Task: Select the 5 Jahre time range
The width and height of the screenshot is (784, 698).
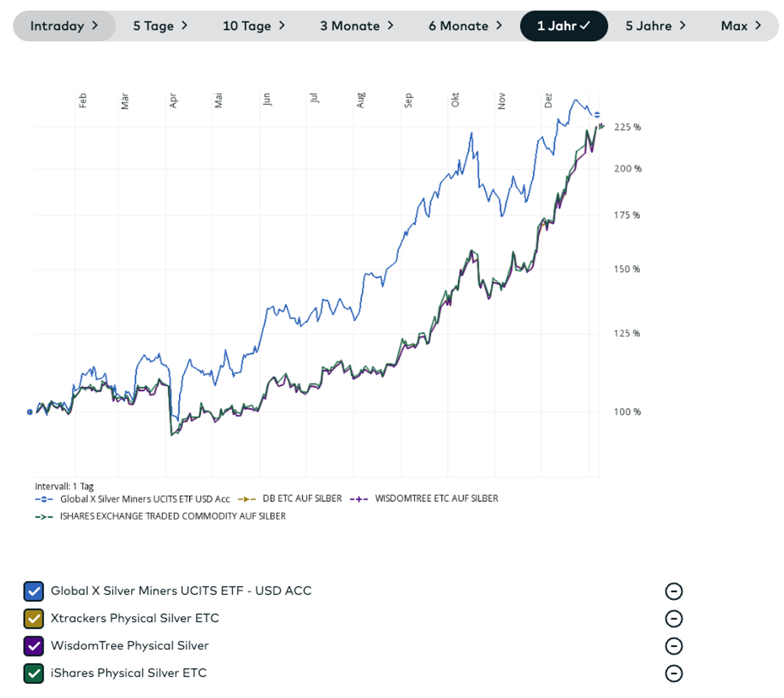Action: [x=655, y=26]
